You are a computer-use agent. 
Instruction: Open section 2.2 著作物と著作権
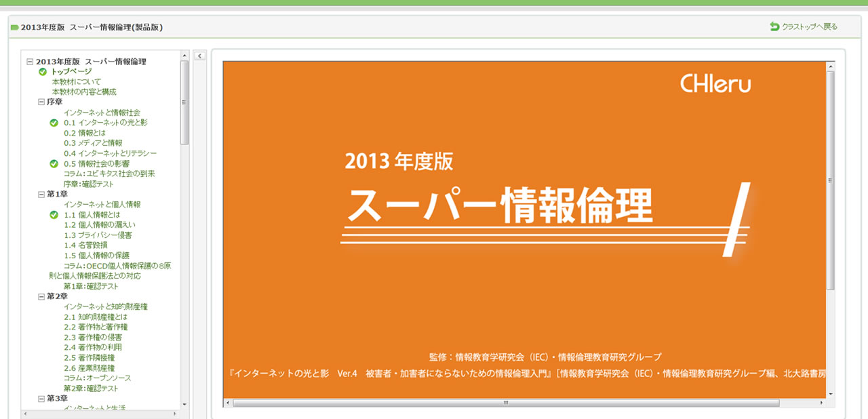pyautogui.click(x=96, y=327)
